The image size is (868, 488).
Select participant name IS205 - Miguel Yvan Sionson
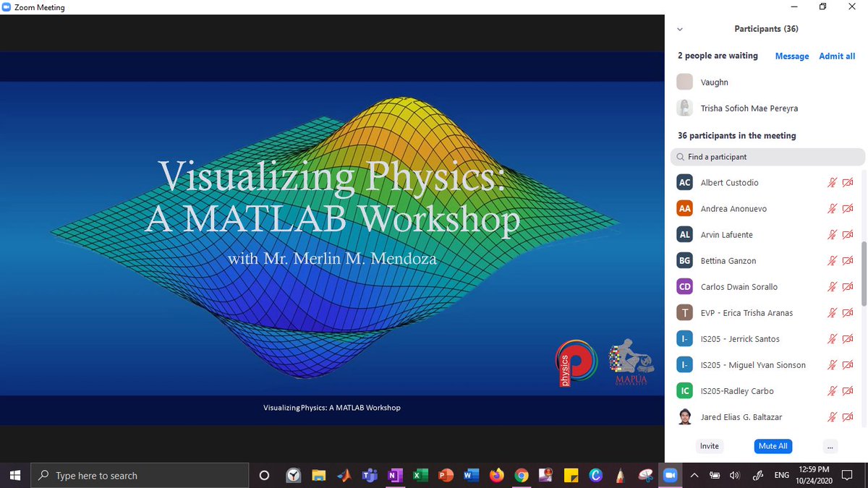753,365
